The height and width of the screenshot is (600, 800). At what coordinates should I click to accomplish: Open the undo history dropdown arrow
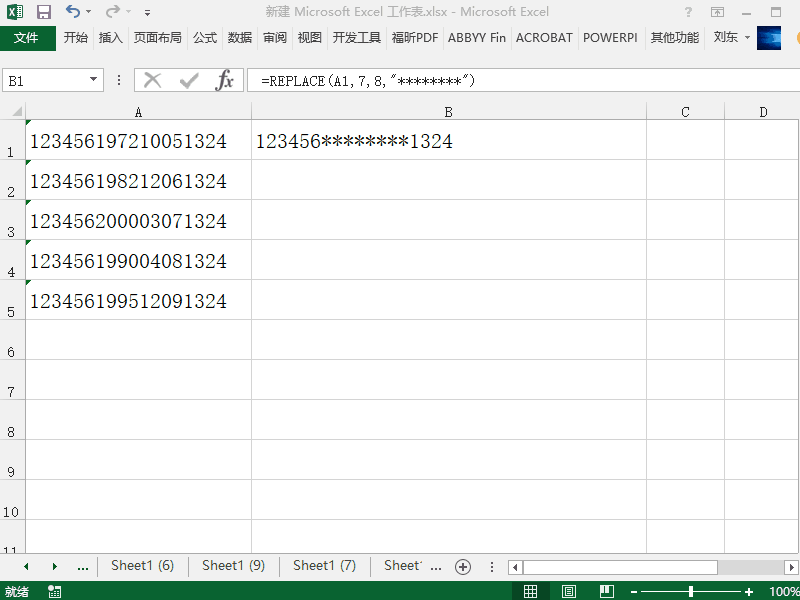pyautogui.click(x=89, y=12)
